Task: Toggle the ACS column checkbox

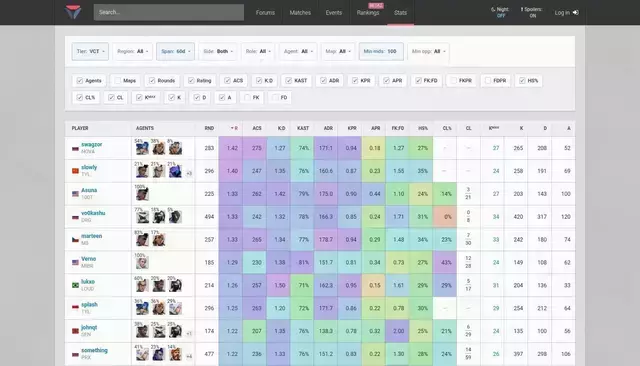Action: (x=227, y=81)
